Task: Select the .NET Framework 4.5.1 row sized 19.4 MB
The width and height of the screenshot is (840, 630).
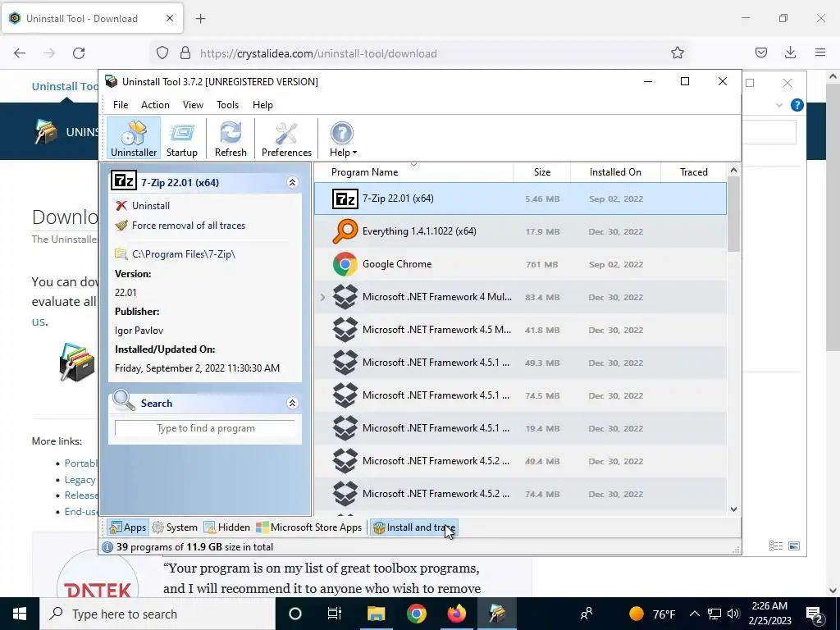Action: tap(520, 428)
